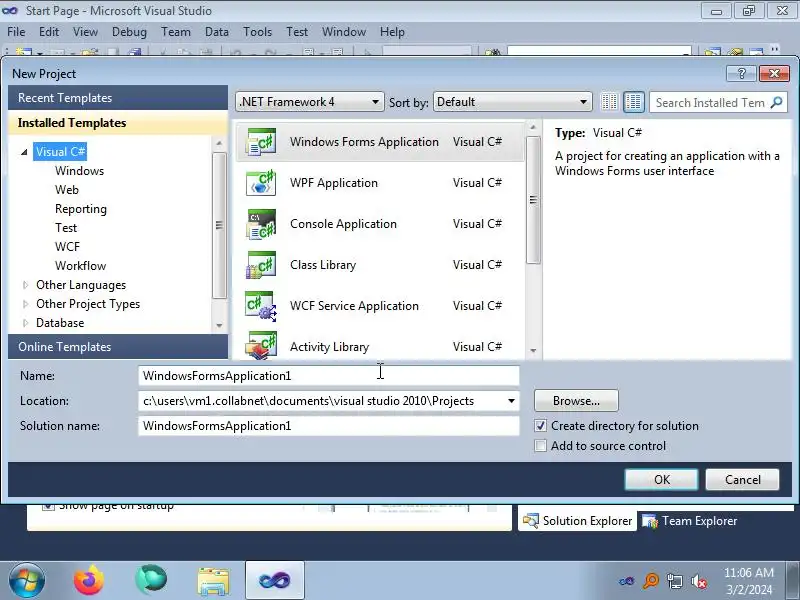Viewport: 800px width, 600px height.
Task: Select the WCF Service Application template icon
Action: pyautogui.click(x=261, y=306)
